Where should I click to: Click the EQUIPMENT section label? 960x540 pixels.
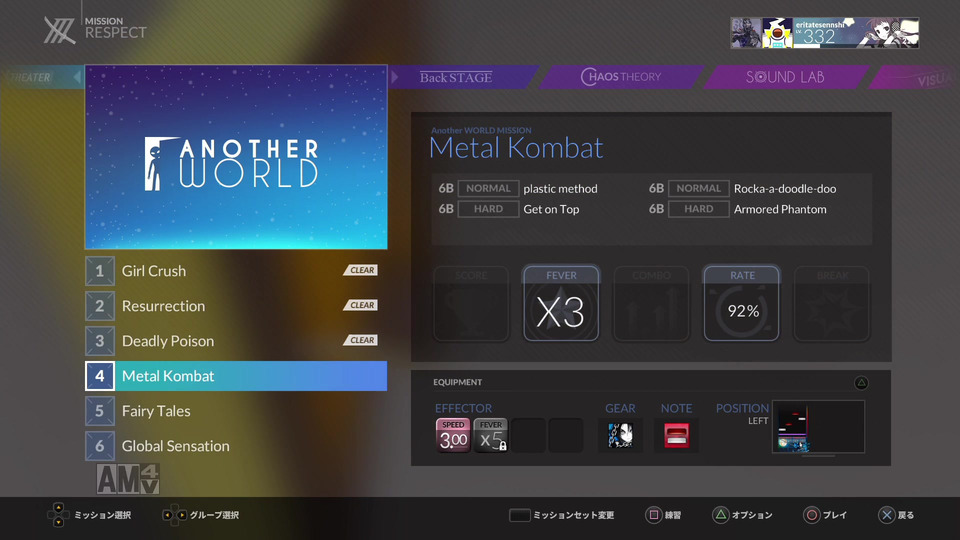457,382
